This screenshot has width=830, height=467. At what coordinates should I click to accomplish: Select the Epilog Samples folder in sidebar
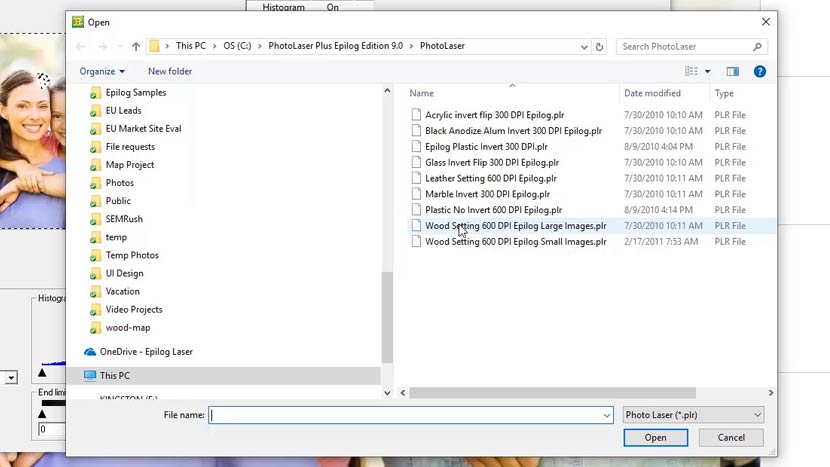tap(136, 92)
